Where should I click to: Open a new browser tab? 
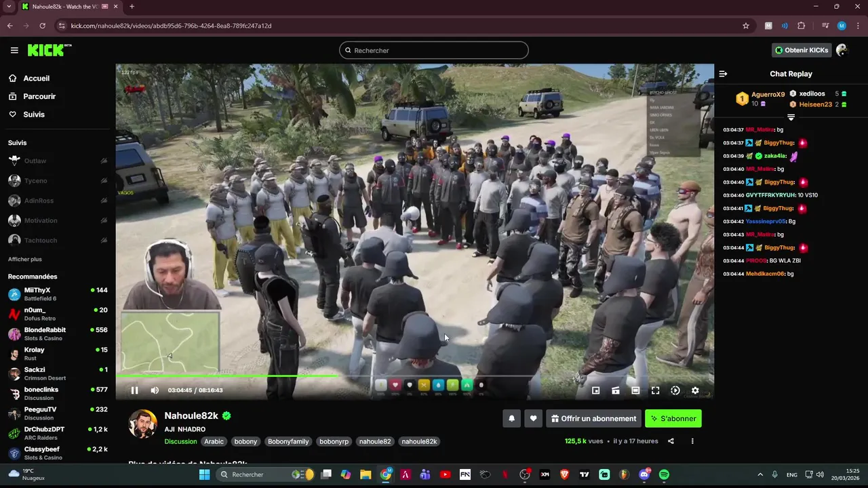[132, 7]
